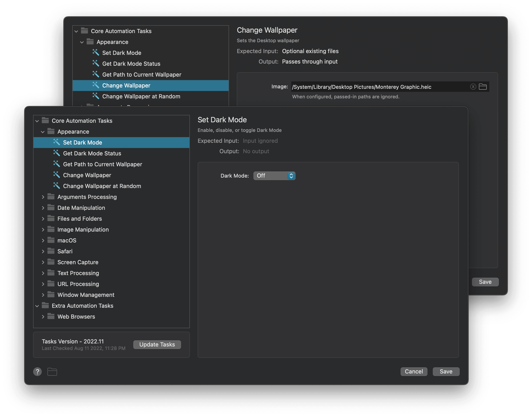532x417 pixels.
Task: Click Change Wallpaper at Random wand icon in front window
Action: (x=56, y=186)
